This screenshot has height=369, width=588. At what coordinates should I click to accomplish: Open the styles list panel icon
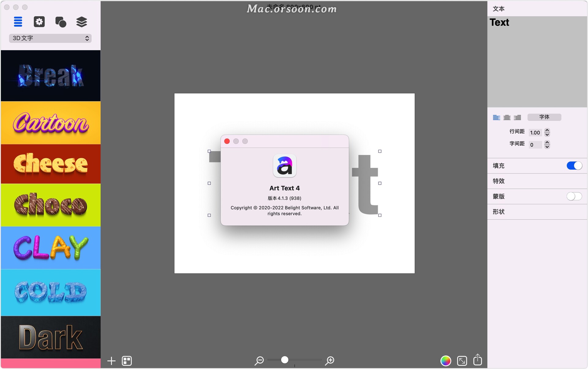18,22
